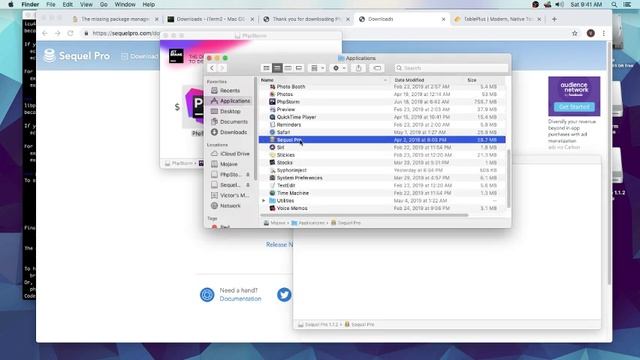Open the Documentation link on Sequel Pro page

[240, 299]
